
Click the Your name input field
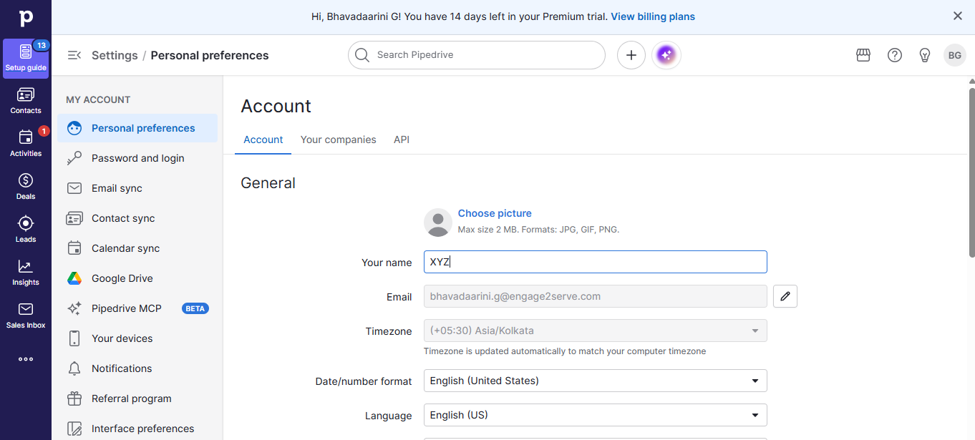point(595,262)
